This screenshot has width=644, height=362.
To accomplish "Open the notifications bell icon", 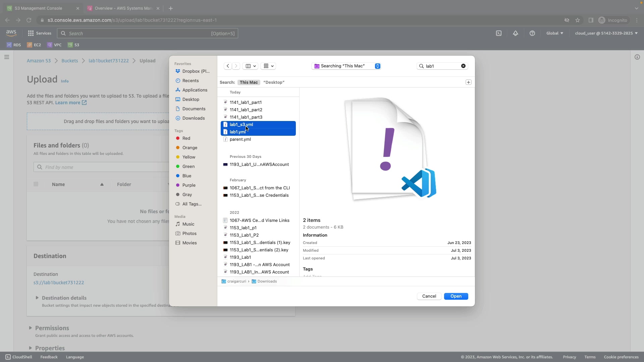I will [516, 33].
